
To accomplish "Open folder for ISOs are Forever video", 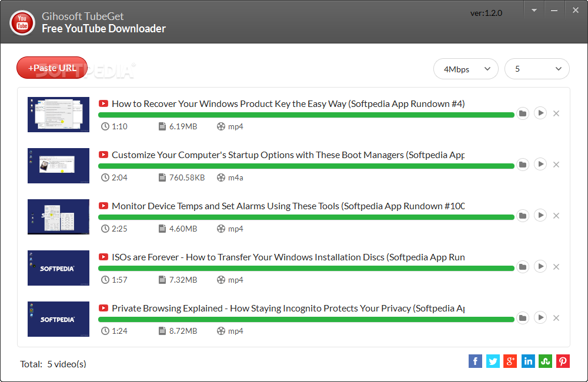I will (522, 267).
